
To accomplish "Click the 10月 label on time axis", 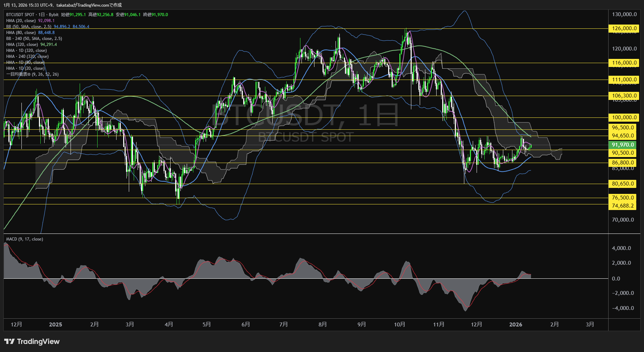I will [x=399, y=325].
